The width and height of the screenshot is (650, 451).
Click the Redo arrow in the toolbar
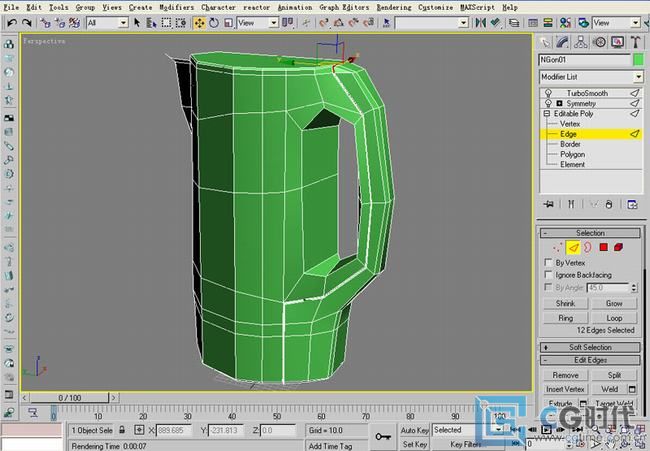[x=27, y=23]
